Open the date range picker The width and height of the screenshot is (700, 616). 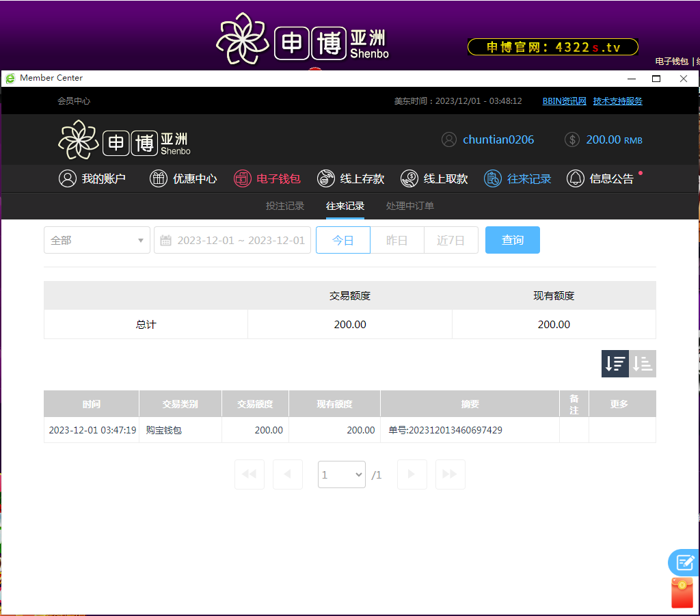pyautogui.click(x=232, y=240)
